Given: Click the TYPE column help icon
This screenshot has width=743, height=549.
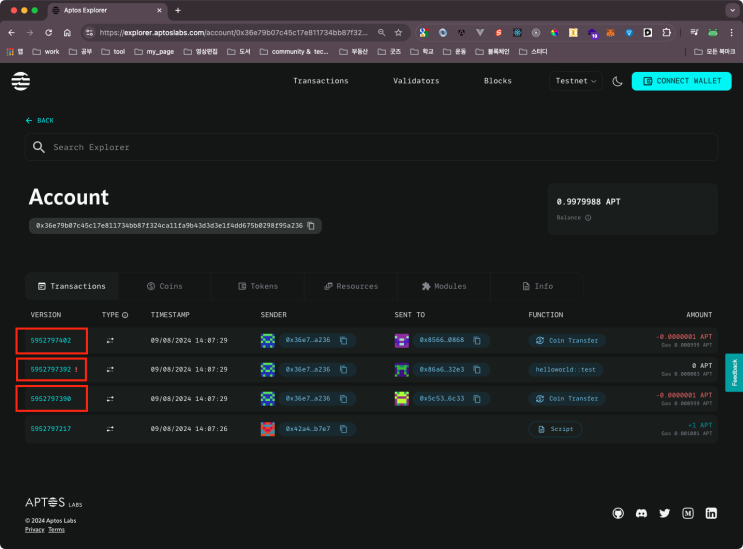Looking at the screenshot, I should (125, 314).
